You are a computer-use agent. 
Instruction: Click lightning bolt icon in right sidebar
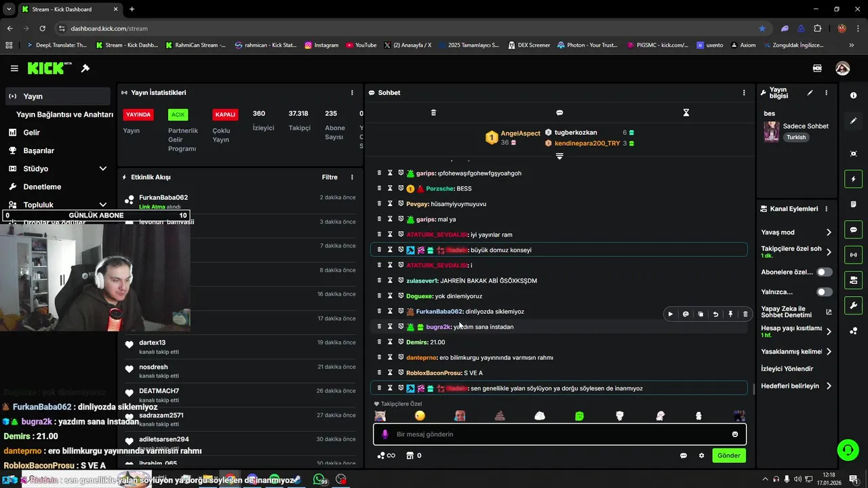tap(853, 179)
